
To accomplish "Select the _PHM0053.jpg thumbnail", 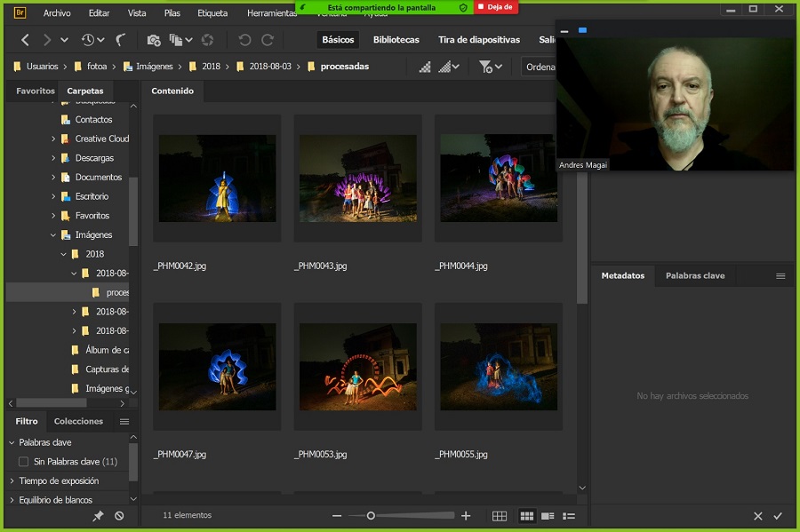I will pos(357,367).
